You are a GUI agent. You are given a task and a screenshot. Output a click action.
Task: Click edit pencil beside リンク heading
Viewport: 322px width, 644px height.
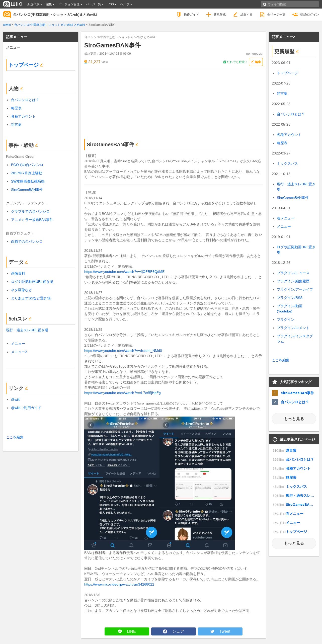(x=27, y=388)
